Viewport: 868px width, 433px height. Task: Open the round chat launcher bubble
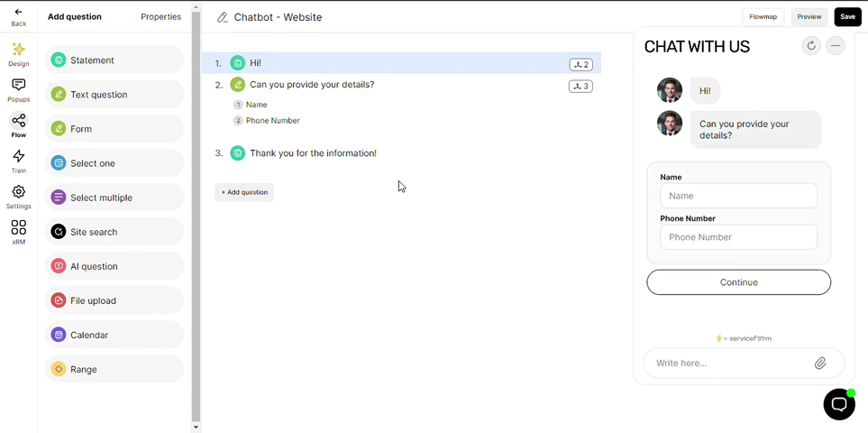tap(839, 404)
